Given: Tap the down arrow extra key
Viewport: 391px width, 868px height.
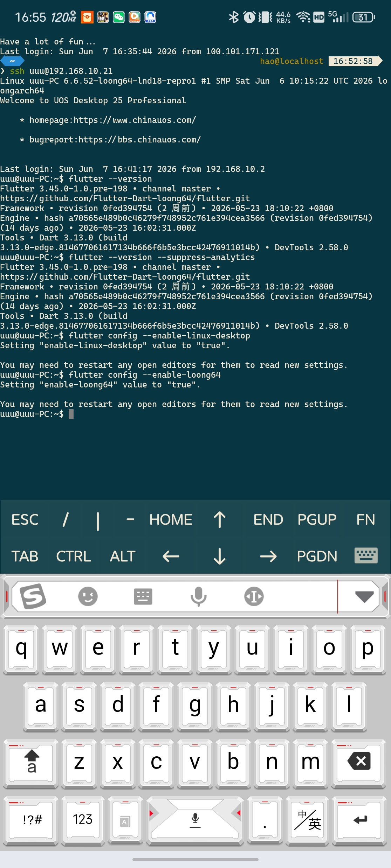Looking at the screenshot, I should 220,556.
